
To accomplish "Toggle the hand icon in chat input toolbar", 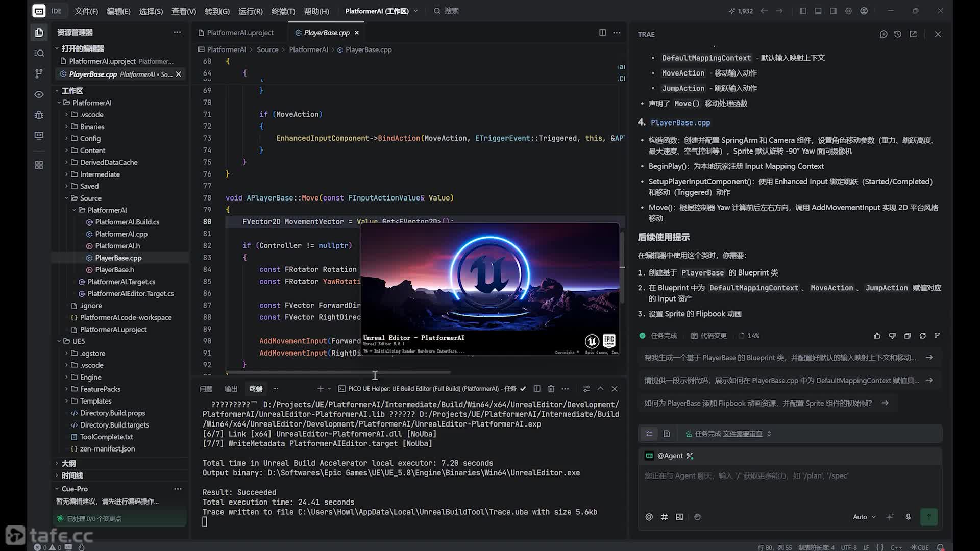I will pos(697,517).
